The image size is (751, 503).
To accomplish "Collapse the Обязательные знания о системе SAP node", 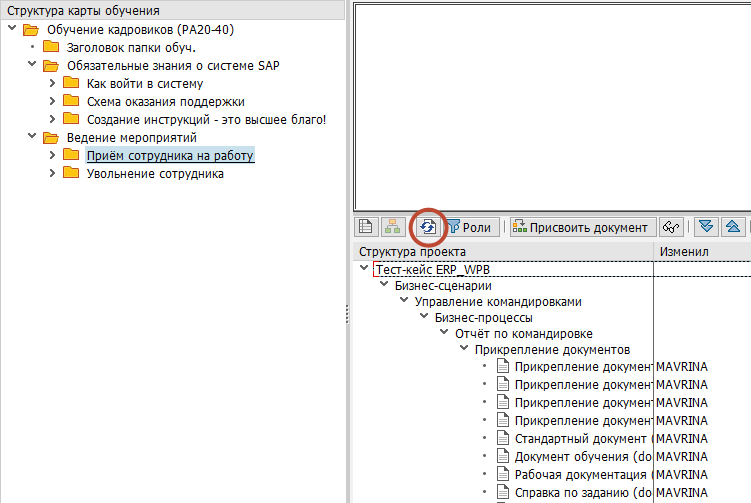I will tap(32, 64).
